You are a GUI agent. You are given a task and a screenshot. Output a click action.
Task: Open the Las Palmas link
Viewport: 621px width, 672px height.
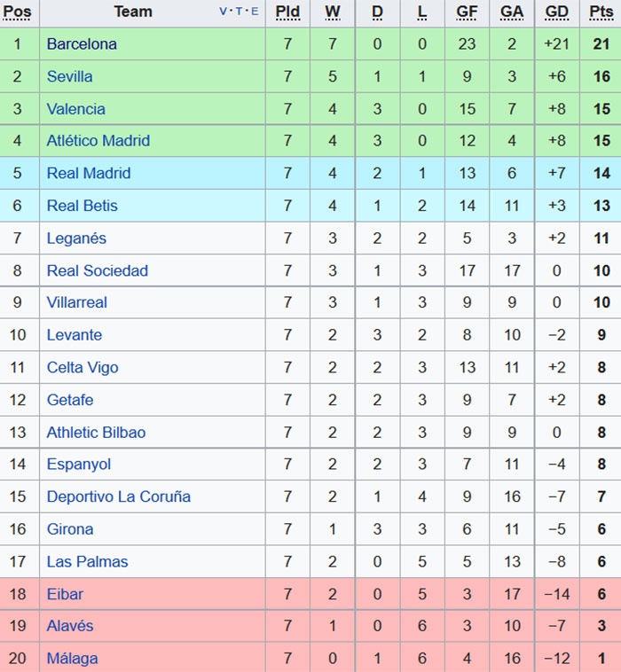point(87,561)
